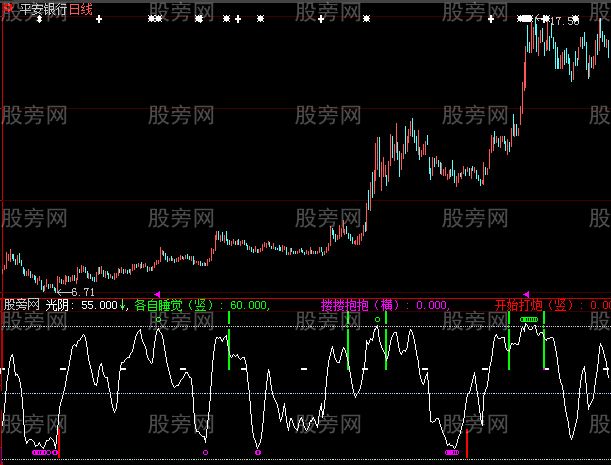The width and height of the screenshot is (611, 465).
Task: Click the red vertical signal bar at bottom right
Action: 467,441
